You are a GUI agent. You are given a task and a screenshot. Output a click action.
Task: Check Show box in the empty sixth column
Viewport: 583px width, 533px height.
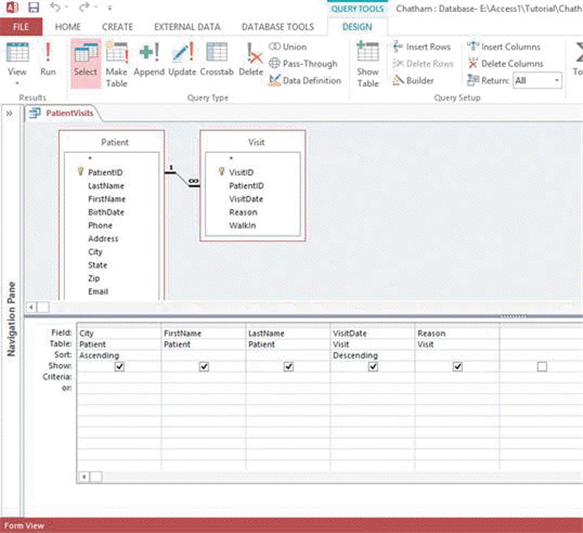pyautogui.click(x=542, y=366)
